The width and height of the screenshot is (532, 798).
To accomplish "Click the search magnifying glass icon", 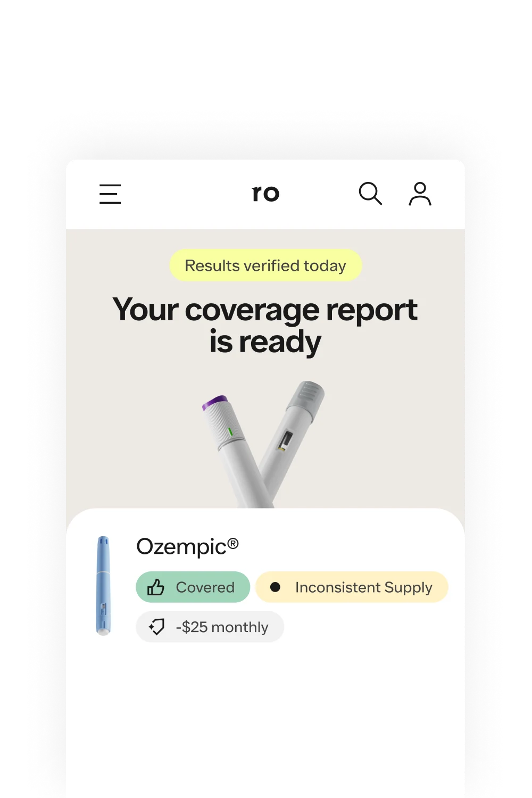I will click(x=371, y=194).
